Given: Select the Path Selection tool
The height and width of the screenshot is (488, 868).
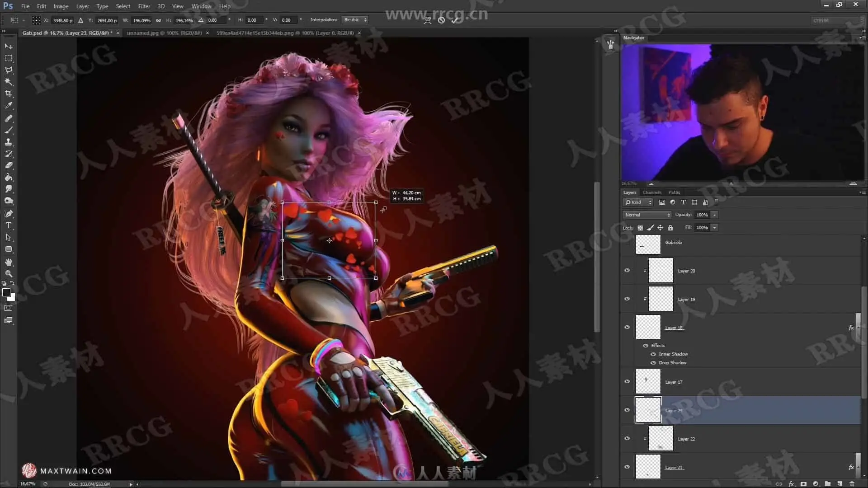Looking at the screenshot, I should [x=9, y=237].
